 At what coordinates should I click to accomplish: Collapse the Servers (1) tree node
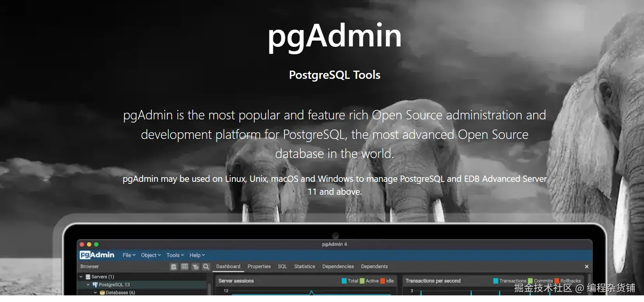point(81,277)
